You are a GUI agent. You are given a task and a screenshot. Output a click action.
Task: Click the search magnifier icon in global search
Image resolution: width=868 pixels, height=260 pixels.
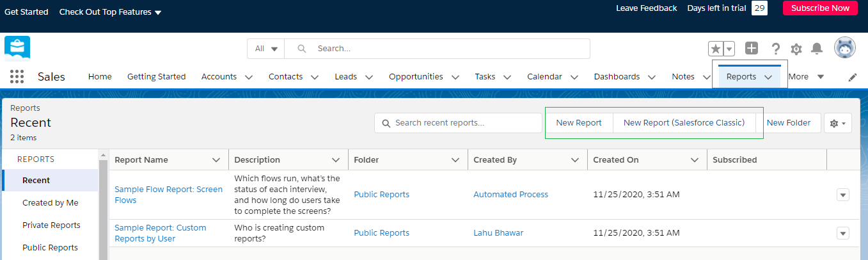[x=302, y=49]
